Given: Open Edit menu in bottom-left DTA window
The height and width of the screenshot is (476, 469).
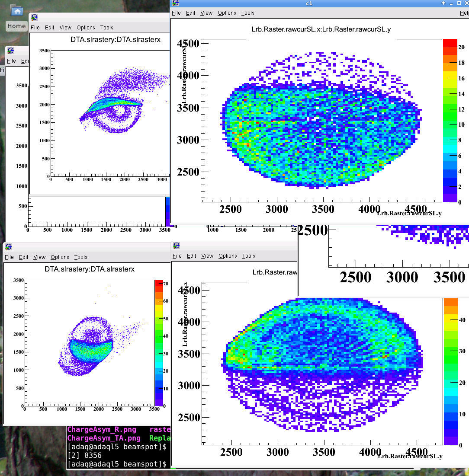Looking at the screenshot, I should pyautogui.click(x=23, y=257).
